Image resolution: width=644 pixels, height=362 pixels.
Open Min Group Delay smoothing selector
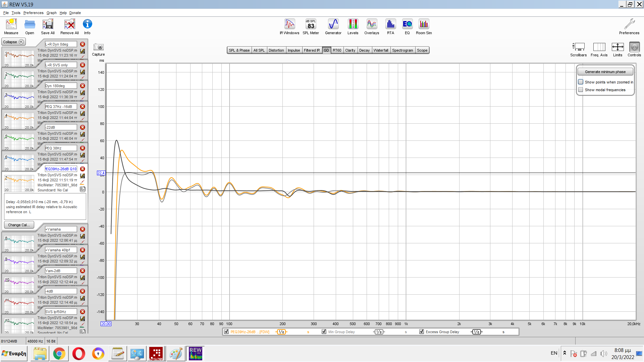click(x=379, y=332)
